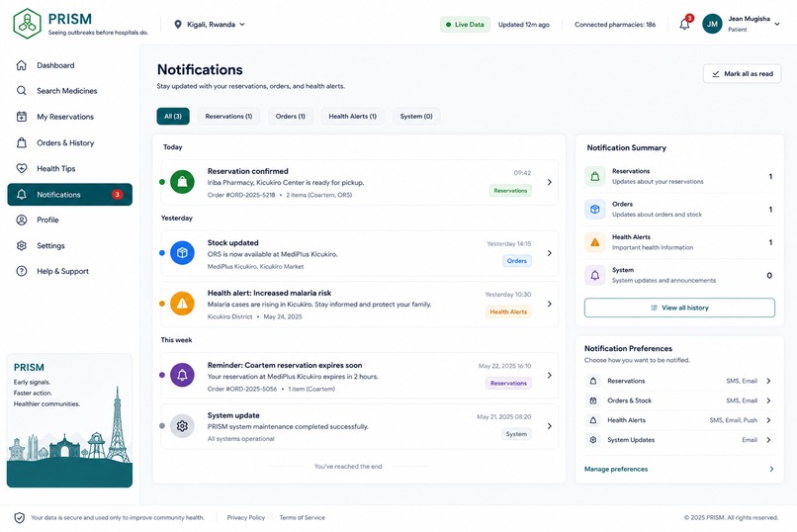Click the text 'Updated 12m ago'
Screen dimensions: 797x532
tap(523, 25)
